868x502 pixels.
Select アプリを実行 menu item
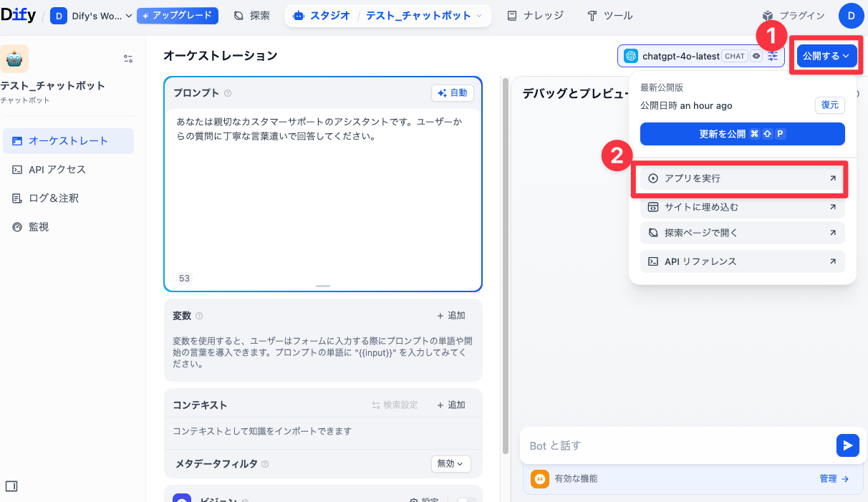(741, 178)
